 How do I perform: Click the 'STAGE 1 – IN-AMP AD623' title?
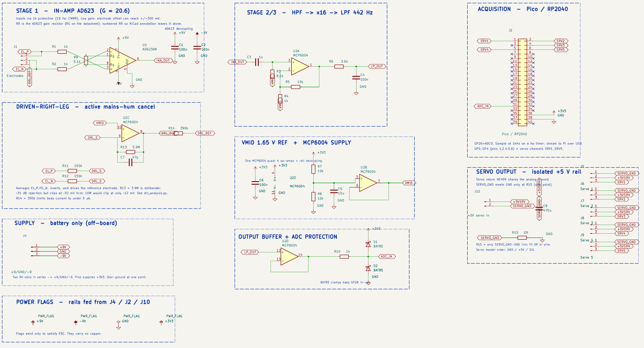[73, 11]
